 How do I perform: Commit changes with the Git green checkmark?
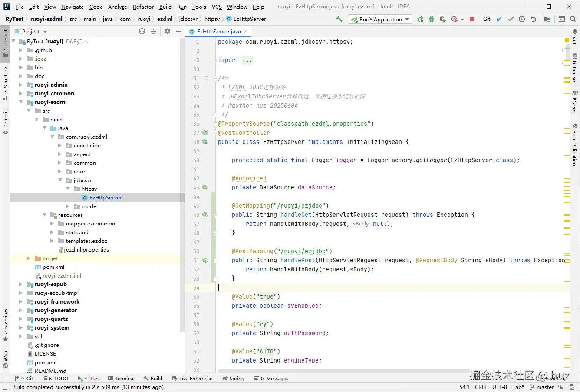pyautogui.click(x=511, y=19)
